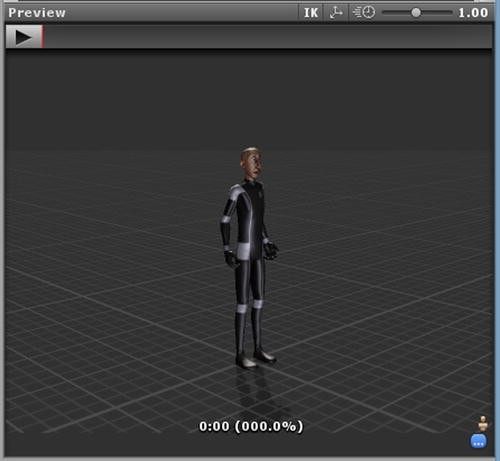Click the Preview panel title
The image size is (500, 461).
coord(37,13)
